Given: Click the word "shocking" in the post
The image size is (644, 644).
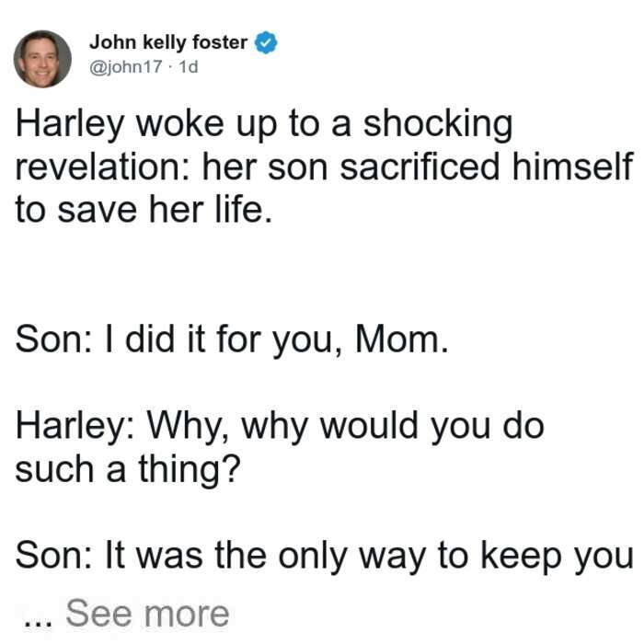Looking at the screenshot, I should [438, 124].
